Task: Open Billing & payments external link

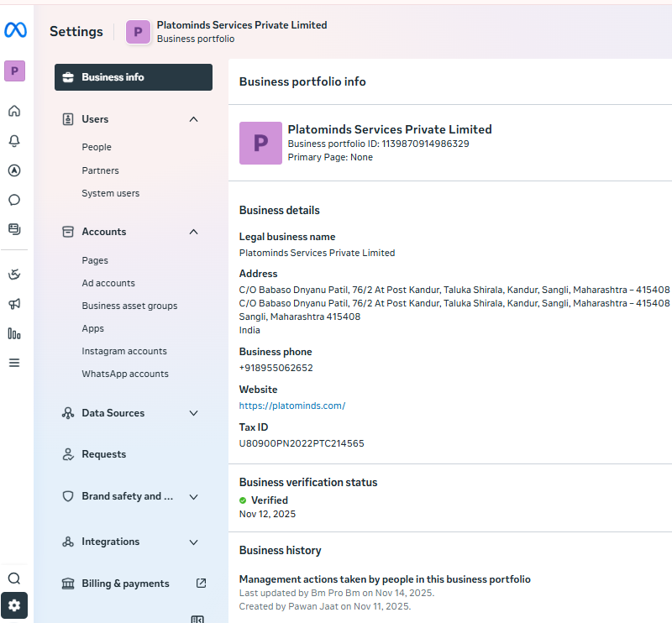Action: [x=201, y=584]
